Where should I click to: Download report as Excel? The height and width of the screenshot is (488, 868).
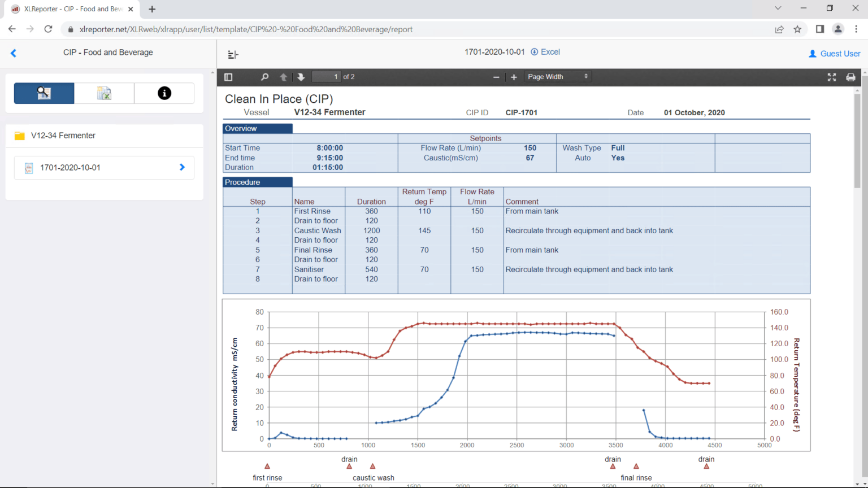[545, 52]
